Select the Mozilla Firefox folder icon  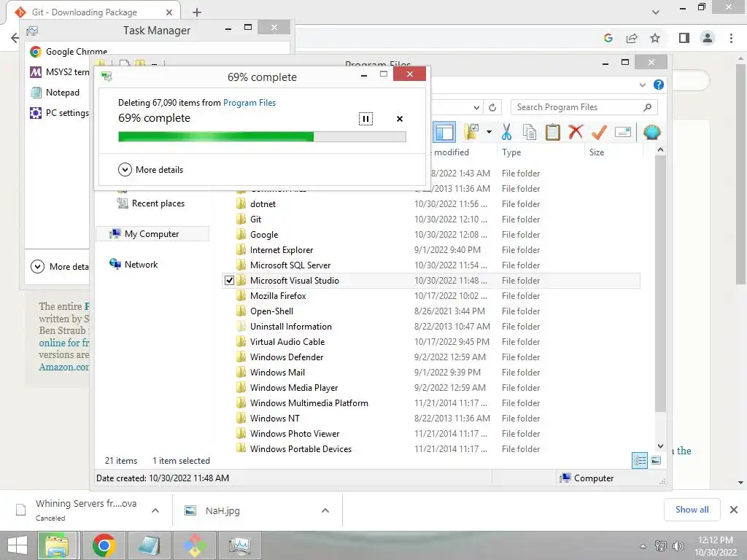click(x=241, y=296)
